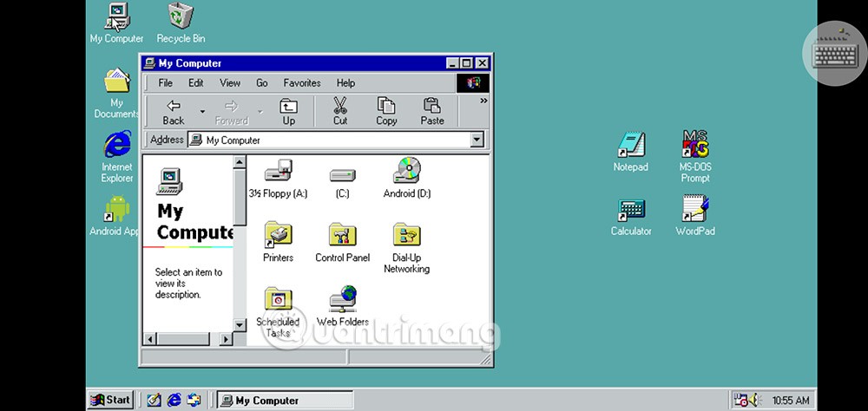Open the Favorites menu
This screenshot has height=411, width=868.
pyautogui.click(x=301, y=83)
